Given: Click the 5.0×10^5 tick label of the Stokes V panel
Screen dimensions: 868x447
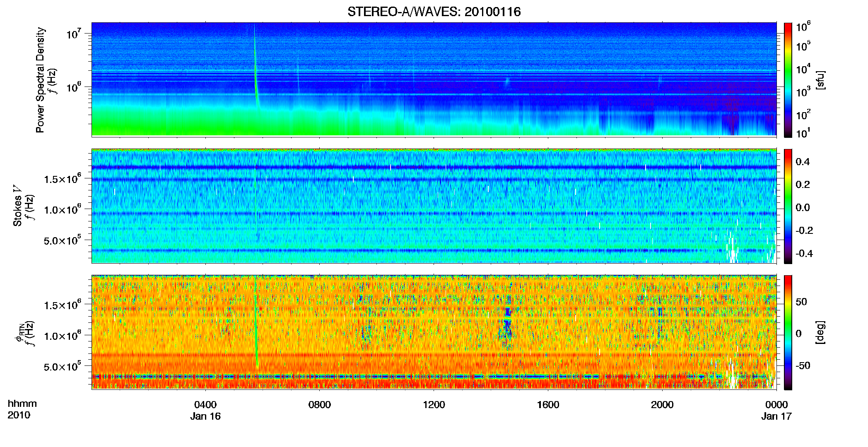Looking at the screenshot, I should pyautogui.click(x=62, y=240).
